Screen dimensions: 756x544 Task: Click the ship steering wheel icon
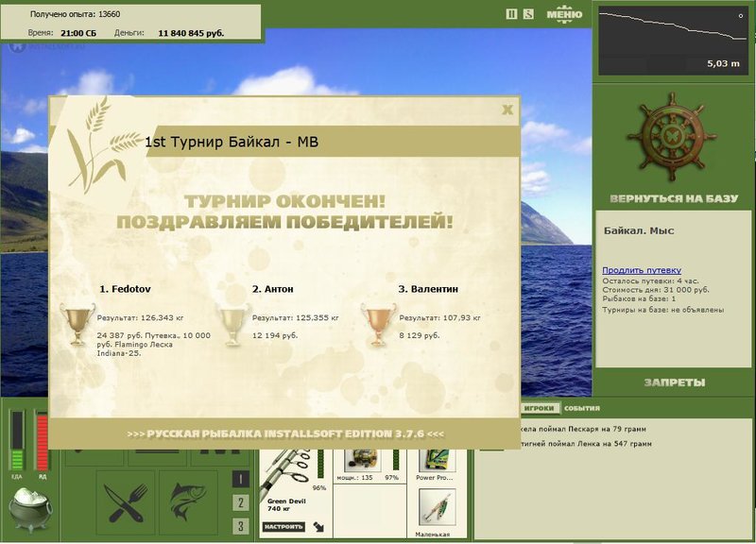tap(671, 136)
